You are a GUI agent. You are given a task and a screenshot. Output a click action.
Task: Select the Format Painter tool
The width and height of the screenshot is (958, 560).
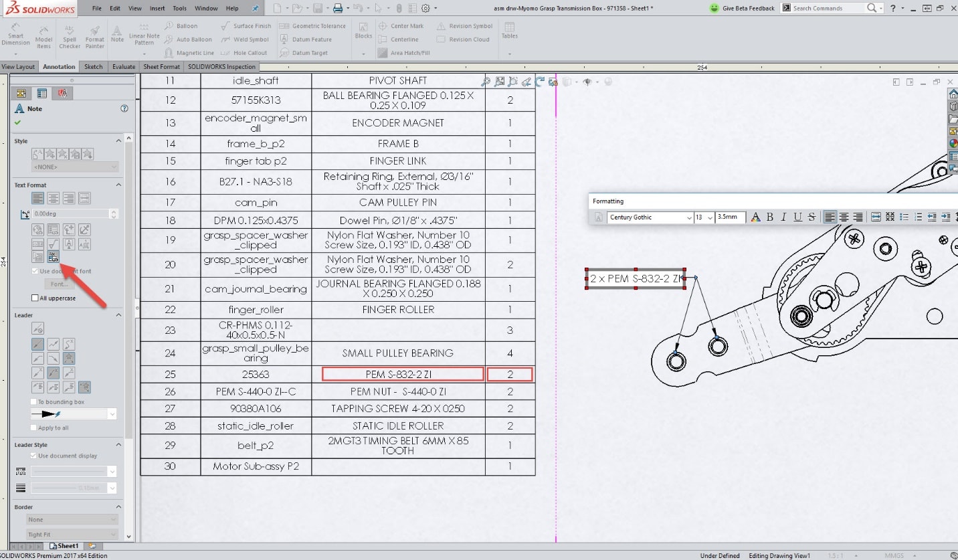tap(95, 37)
